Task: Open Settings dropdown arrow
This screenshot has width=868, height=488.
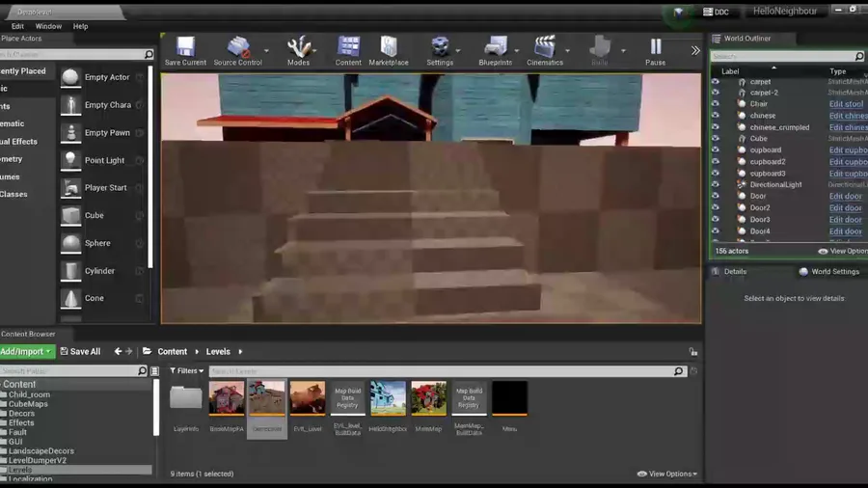Action: pyautogui.click(x=458, y=51)
